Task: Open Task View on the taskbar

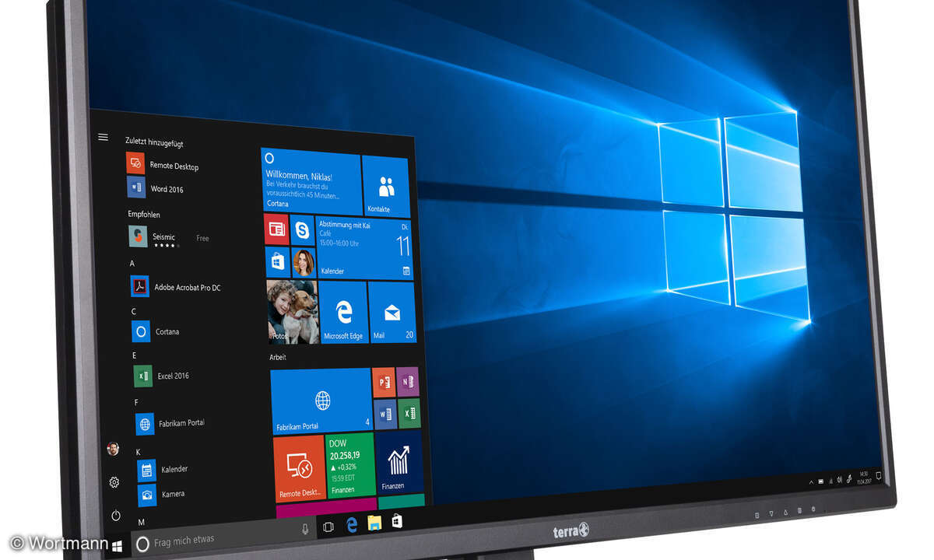Action: (328, 527)
